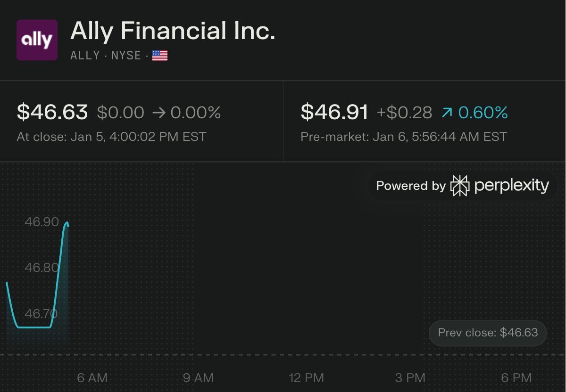Click the purple Ally logo icon
This screenshot has height=392, width=566.
[x=37, y=40]
